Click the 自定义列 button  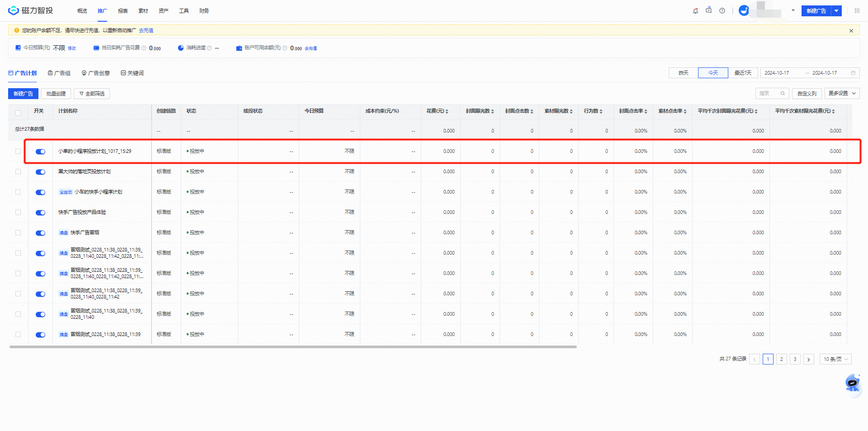click(807, 94)
